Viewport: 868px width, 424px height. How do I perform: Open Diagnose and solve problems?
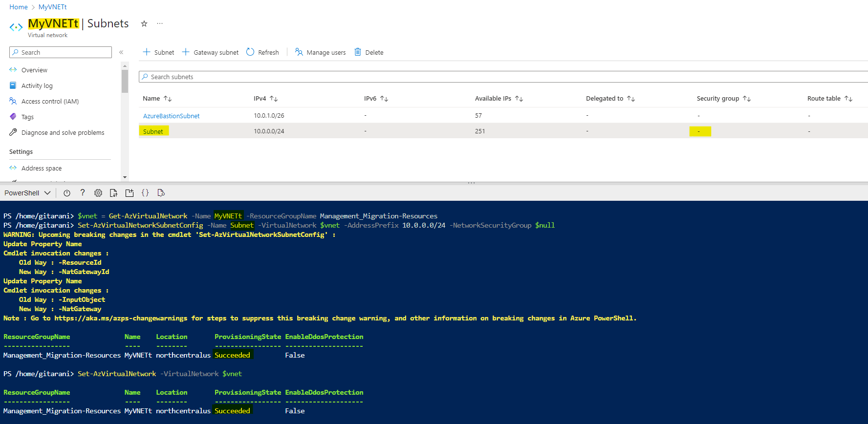point(63,133)
